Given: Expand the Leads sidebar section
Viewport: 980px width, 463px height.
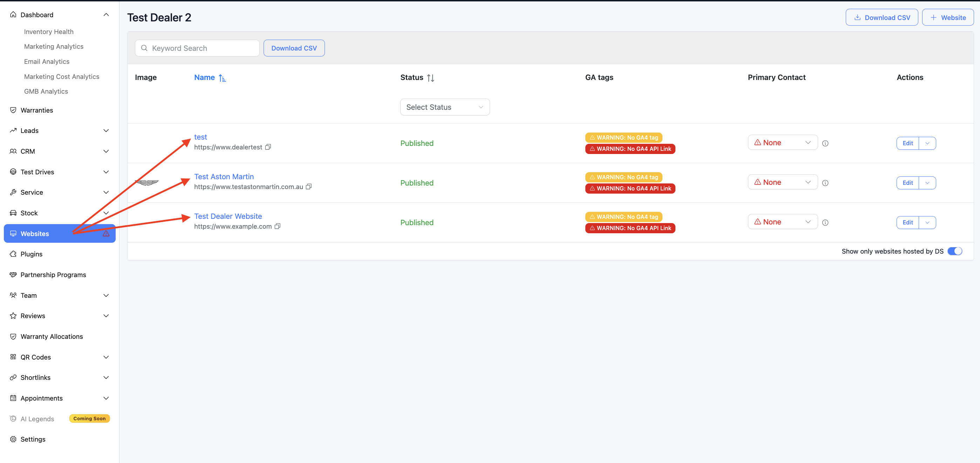Looking at the screenshot, I should click(106, 130).
